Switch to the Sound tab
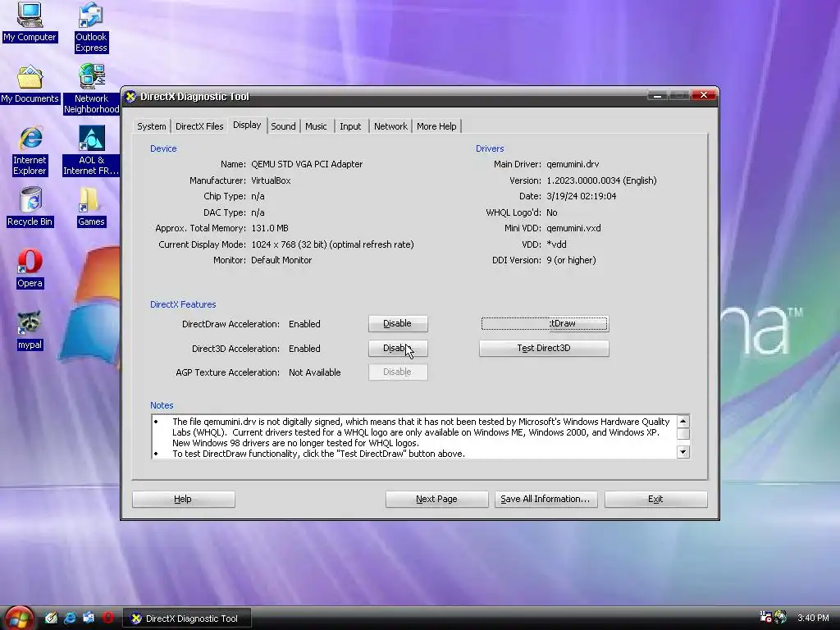The height and width of the screenshot is (630, 840). (283, 126)
